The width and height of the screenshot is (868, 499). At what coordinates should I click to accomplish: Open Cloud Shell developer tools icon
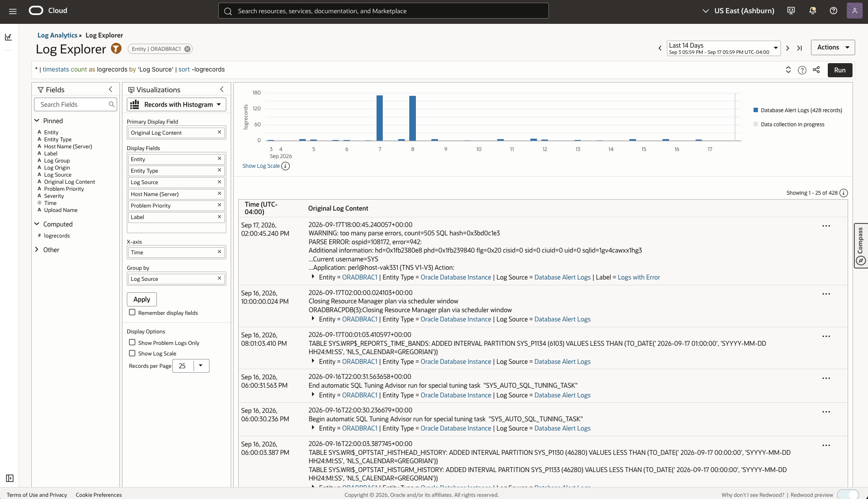pos(791,11)
